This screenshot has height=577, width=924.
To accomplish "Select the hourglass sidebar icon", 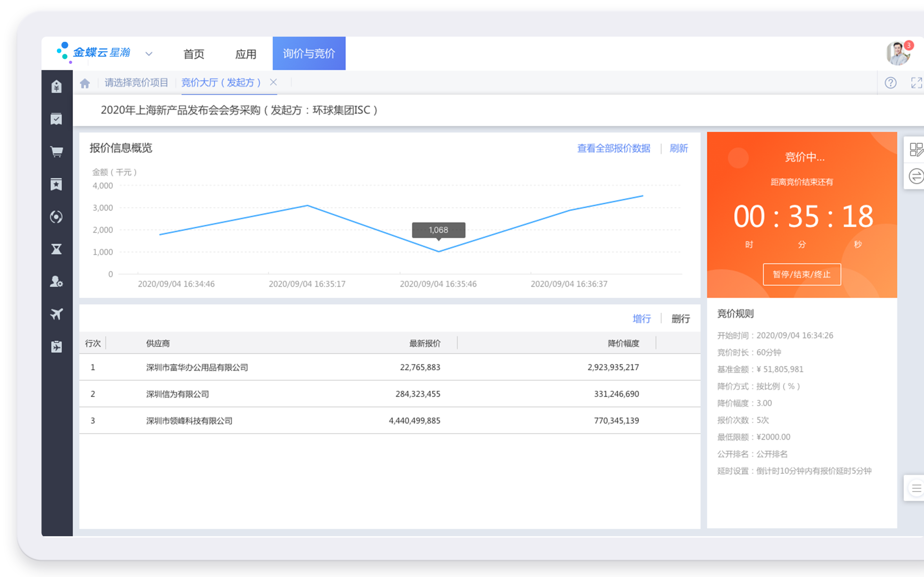I will click(56, 249).
